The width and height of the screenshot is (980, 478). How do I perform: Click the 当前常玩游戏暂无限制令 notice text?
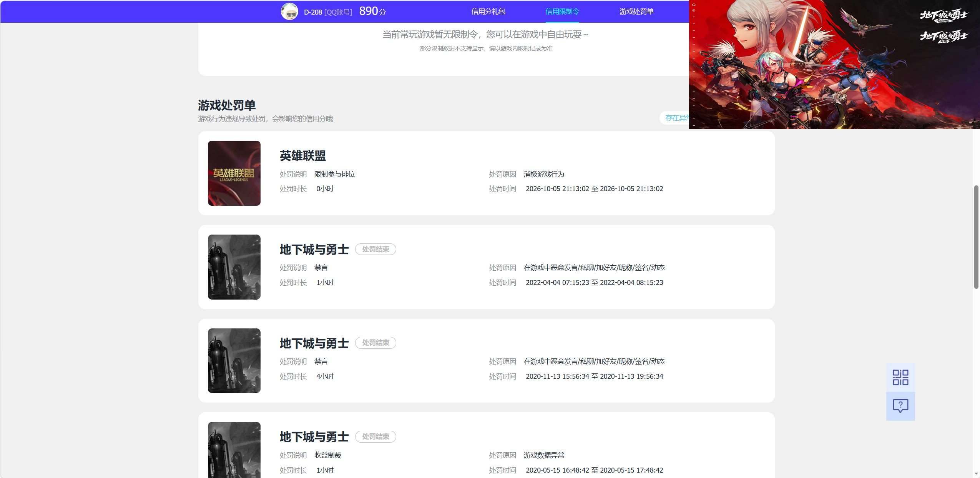point(486,34)
